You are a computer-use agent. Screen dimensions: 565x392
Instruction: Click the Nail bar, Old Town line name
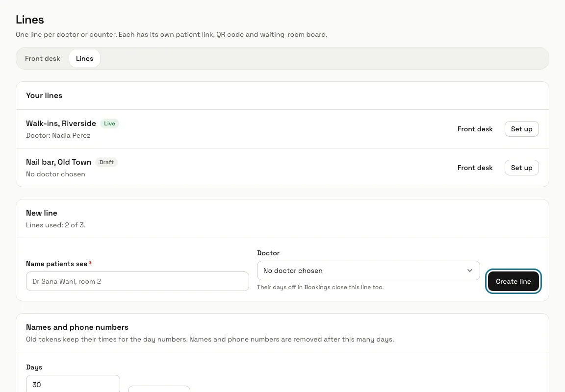[59, 162]
